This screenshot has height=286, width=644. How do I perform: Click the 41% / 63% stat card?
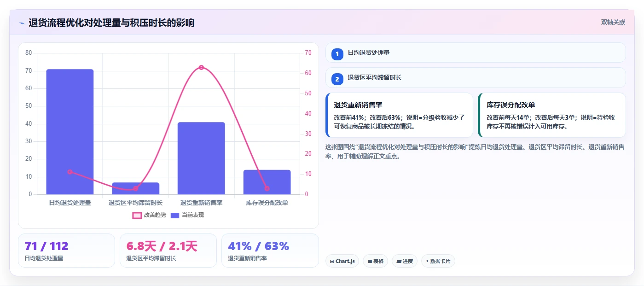click(x=270, y=251)
